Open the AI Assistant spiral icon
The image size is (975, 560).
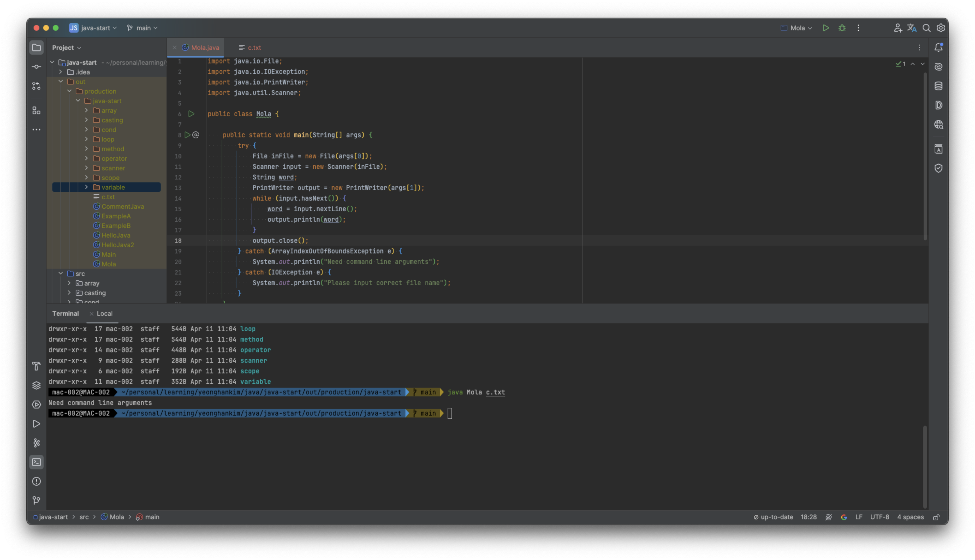pyautogui.click(x=939, y=67)
